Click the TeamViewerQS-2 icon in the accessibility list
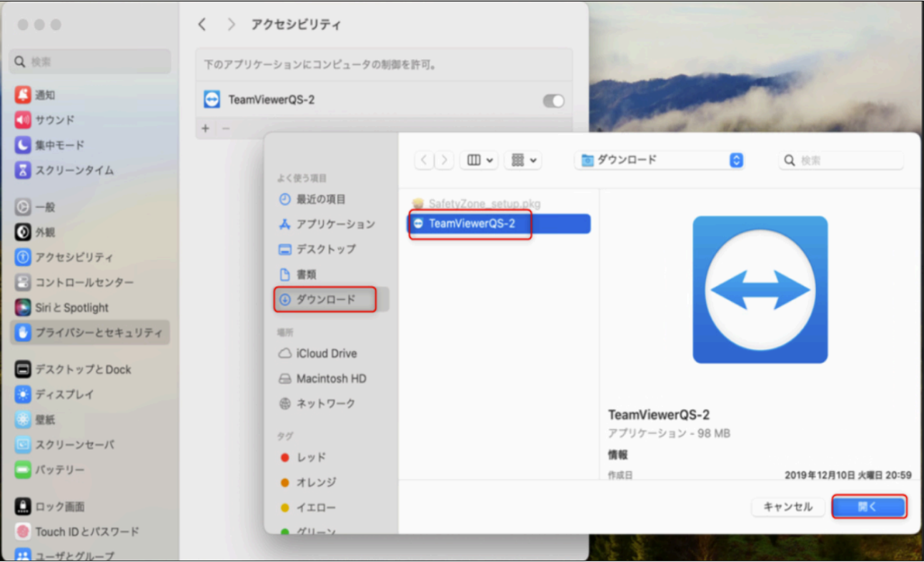924x562 pixels. point(212,100)
